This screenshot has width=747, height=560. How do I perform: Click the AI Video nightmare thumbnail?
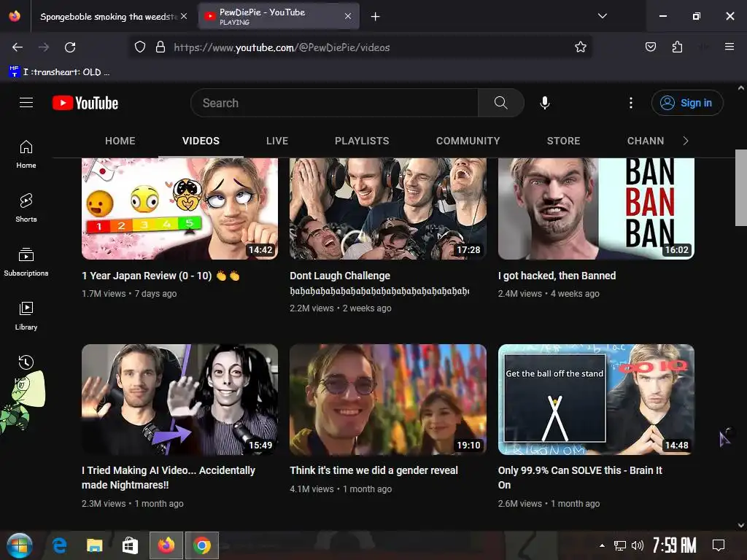point(179,400)
